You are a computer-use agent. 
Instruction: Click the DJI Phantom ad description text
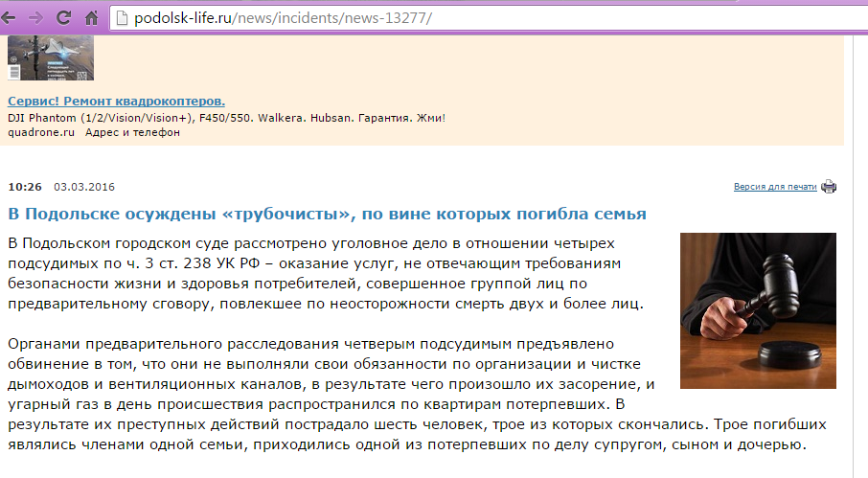[x=226, y=118]
